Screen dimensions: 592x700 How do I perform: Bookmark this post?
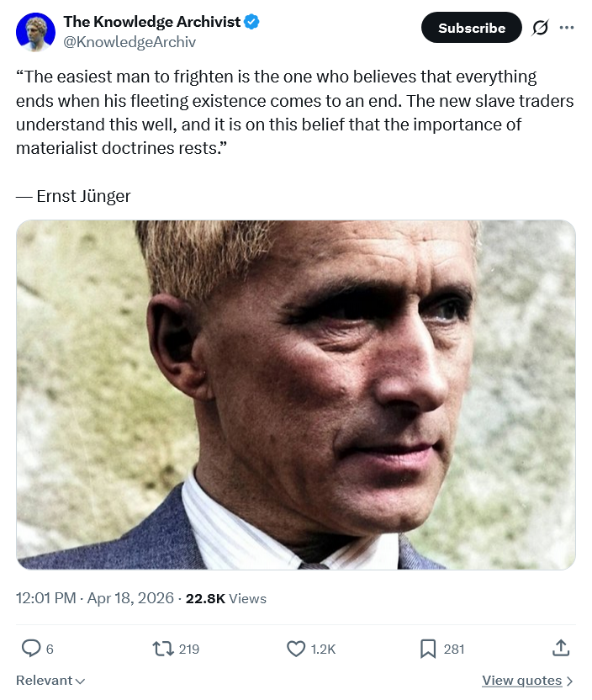point(428,649)
